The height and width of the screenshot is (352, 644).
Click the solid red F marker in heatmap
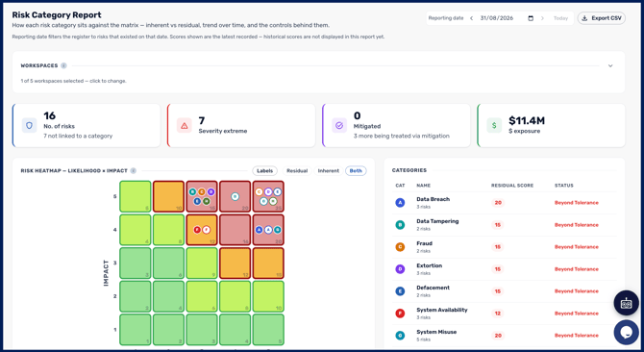(197, 230)
